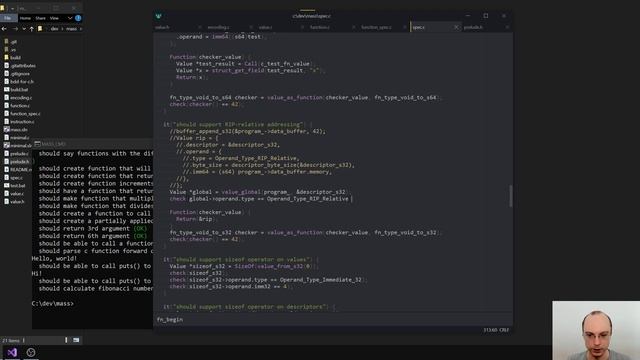Image resolution: width=640 pixels, height=360 pixels.
Task: Go back in File Explorer
Action: [x=4, y=29]
